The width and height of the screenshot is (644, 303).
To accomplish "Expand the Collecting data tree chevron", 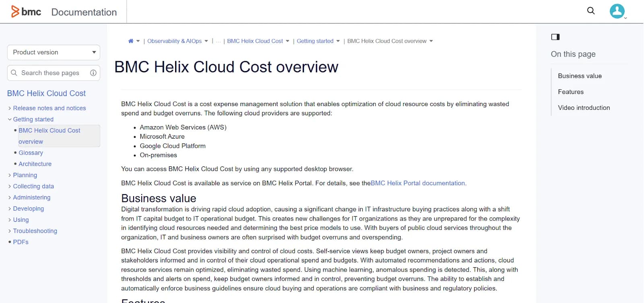I will pos(10,186).
